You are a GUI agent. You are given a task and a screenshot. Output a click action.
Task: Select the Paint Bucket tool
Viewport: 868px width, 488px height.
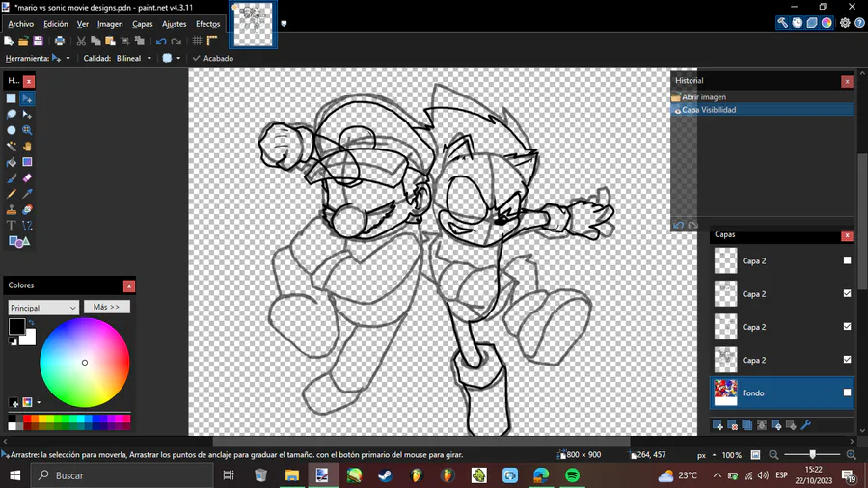(x=11, y=162)
